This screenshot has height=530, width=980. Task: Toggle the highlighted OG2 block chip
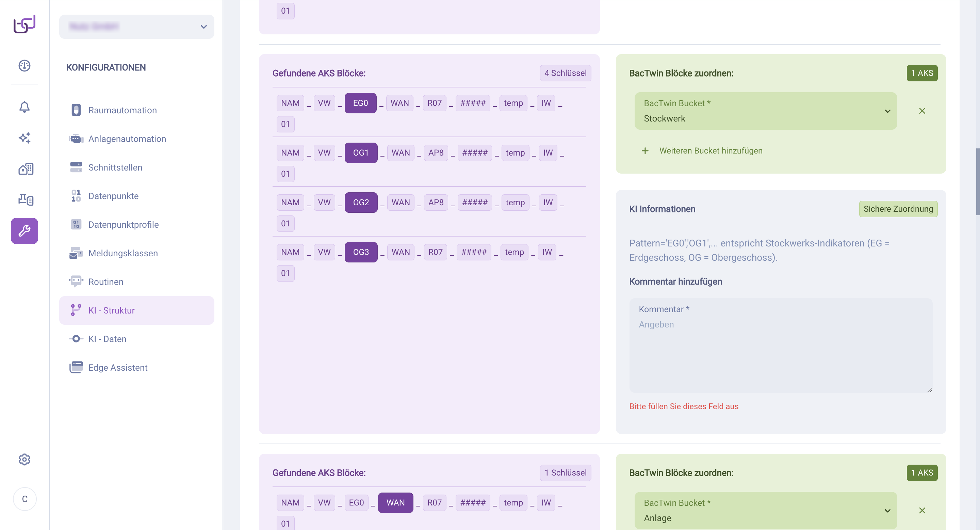(361, 203)
